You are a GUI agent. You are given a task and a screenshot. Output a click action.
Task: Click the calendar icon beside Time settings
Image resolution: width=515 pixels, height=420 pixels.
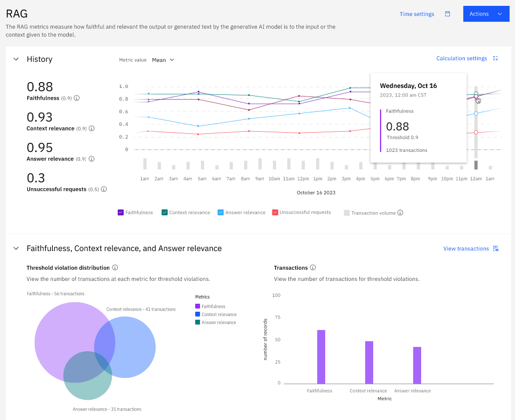tap(448, 14)
